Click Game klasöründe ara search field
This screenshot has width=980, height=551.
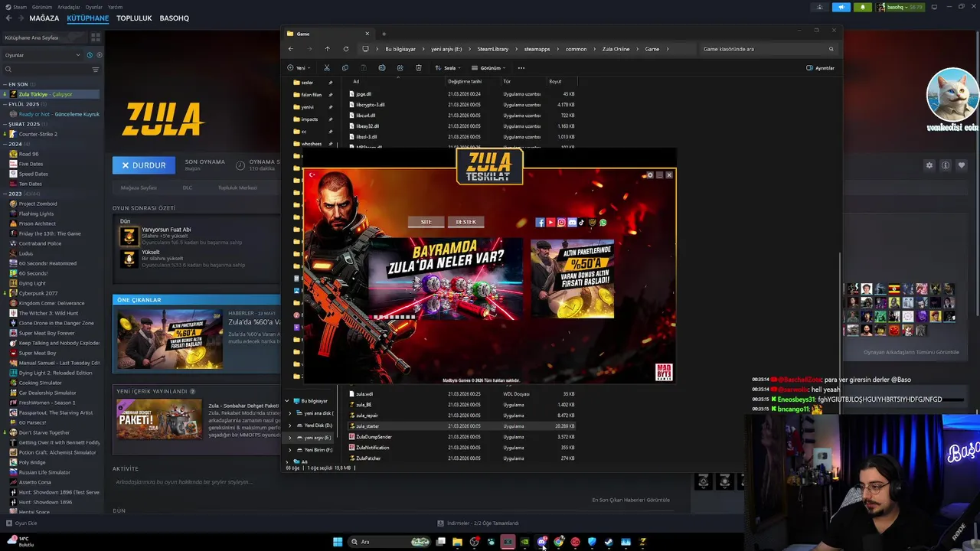point(768,49)
